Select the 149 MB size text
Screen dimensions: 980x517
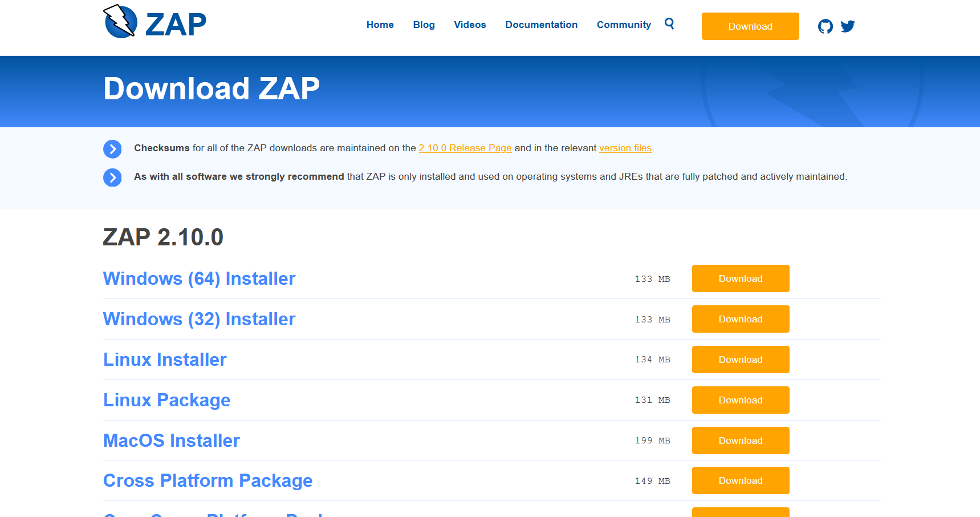pos(653,481)
